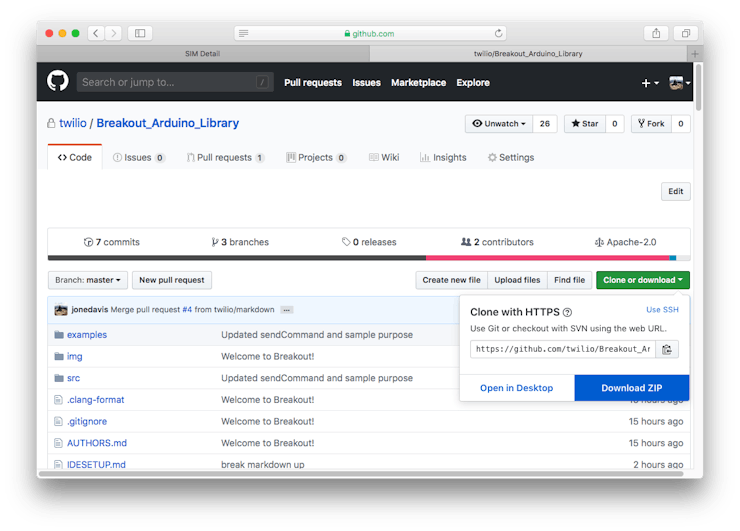Viewport: 740px width, 531px height.
Task: Copy clone URL with clipboard icon
Action: click(667, 349)
